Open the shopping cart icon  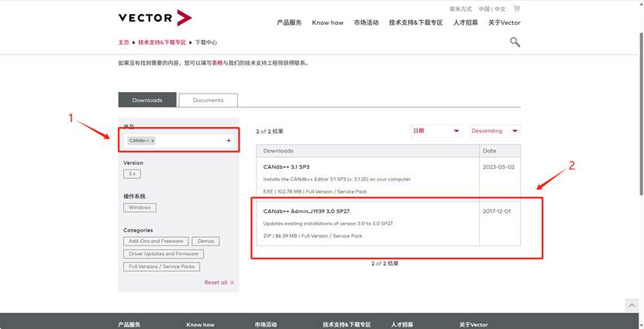[x=517, y=9]
